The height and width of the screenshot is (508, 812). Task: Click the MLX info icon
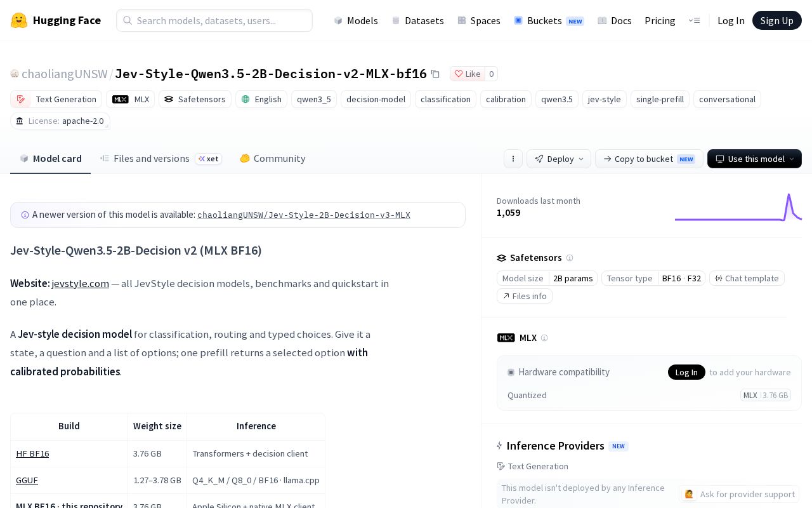544,338
